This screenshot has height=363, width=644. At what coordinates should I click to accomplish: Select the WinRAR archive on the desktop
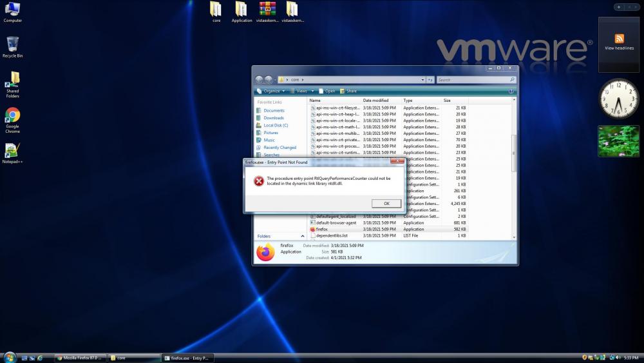point(267,9)
